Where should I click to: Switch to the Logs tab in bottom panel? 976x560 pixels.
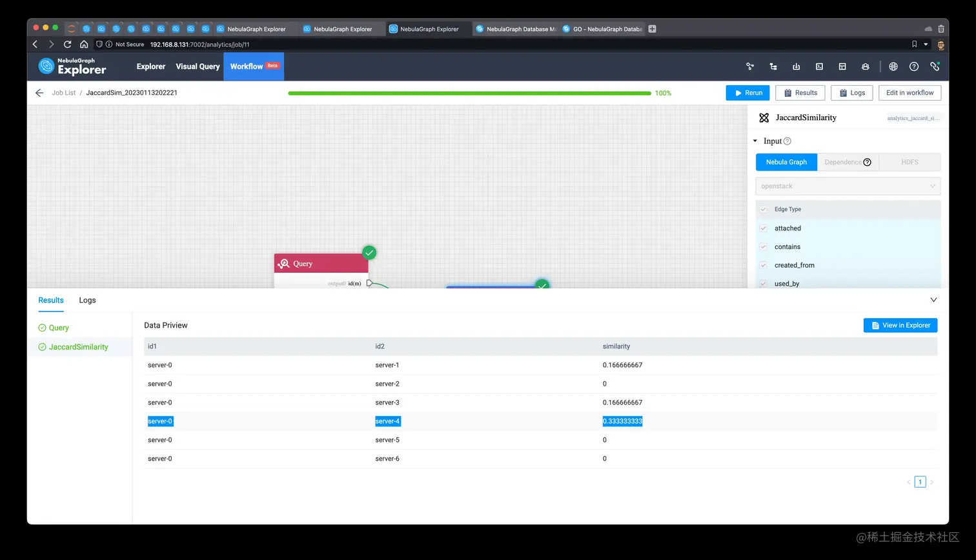87,301
